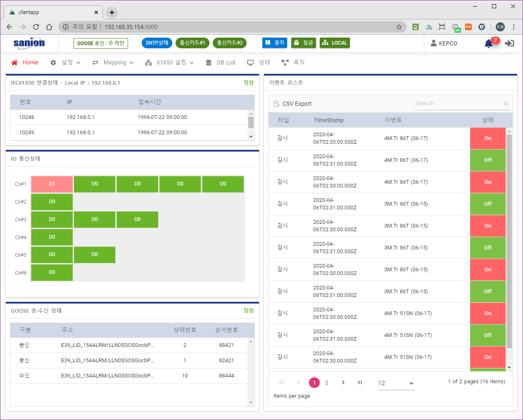The width and height of the screenshot is (523, 420).
Task: Select the Home icon in the navigation bar
Action: tap(15, 62)
